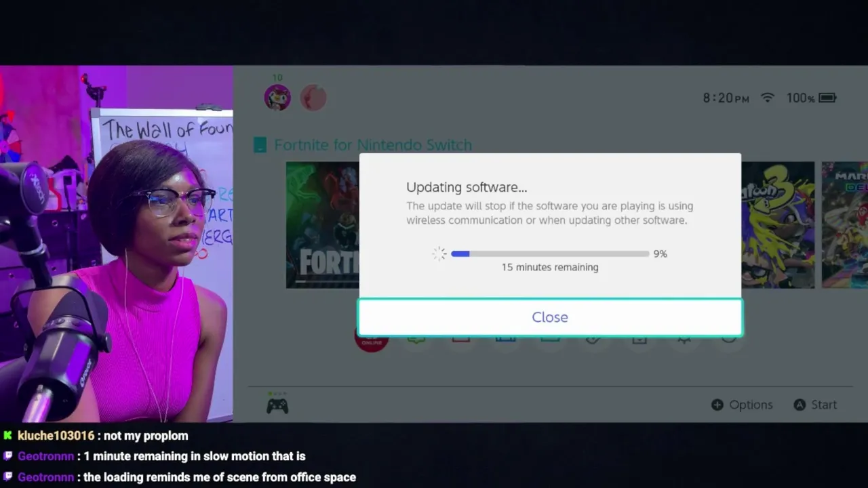Close the Updating software dialog
This screenshot has width=868, height=488.
click(x=550, y=317)
